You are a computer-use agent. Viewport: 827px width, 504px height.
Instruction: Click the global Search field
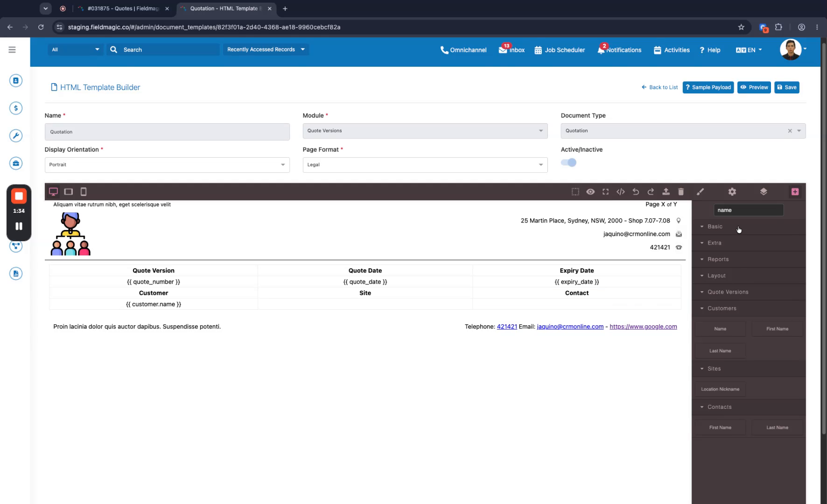[163, 49]
